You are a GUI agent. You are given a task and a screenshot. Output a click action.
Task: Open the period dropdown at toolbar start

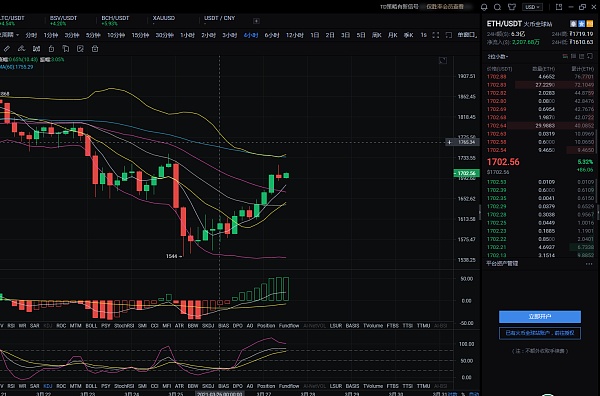pyautogui.click(x=9, y=35)
